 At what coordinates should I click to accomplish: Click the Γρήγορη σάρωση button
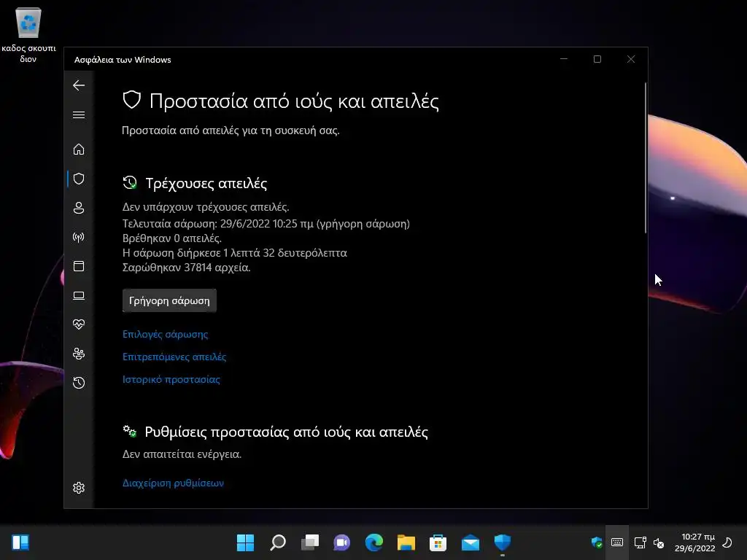[169, 300]
